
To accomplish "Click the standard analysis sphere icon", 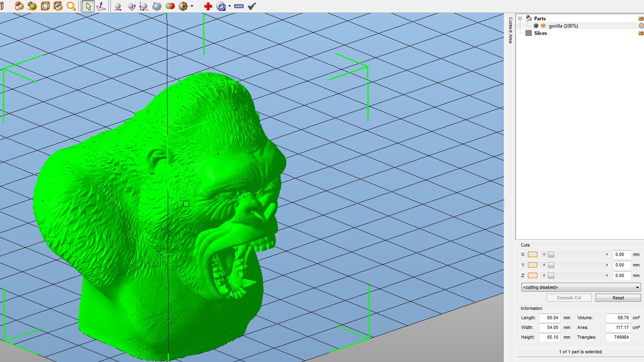I will click(221, 6).
